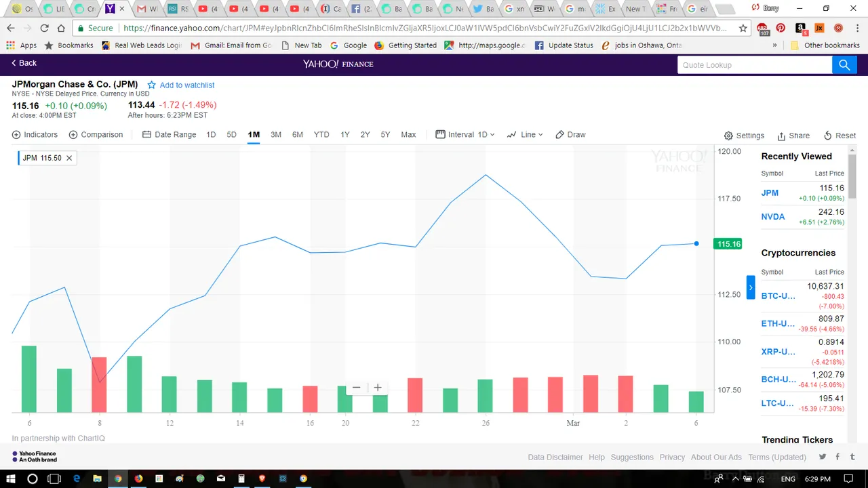Click the browser address bar URL
The image size is (868, 488).
pyautogui.click(x=426, y=28)
